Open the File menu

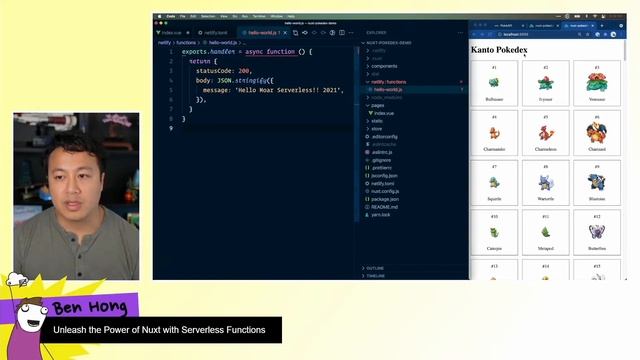pos(182,16)
